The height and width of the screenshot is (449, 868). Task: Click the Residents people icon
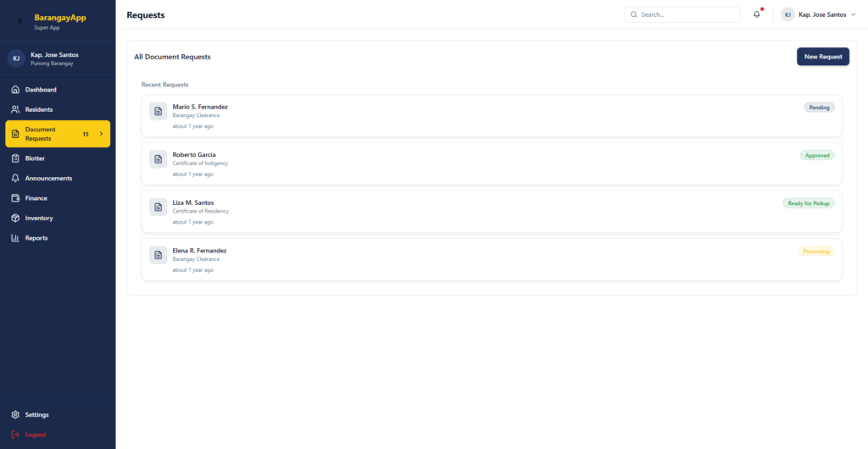tap(15, 109)
